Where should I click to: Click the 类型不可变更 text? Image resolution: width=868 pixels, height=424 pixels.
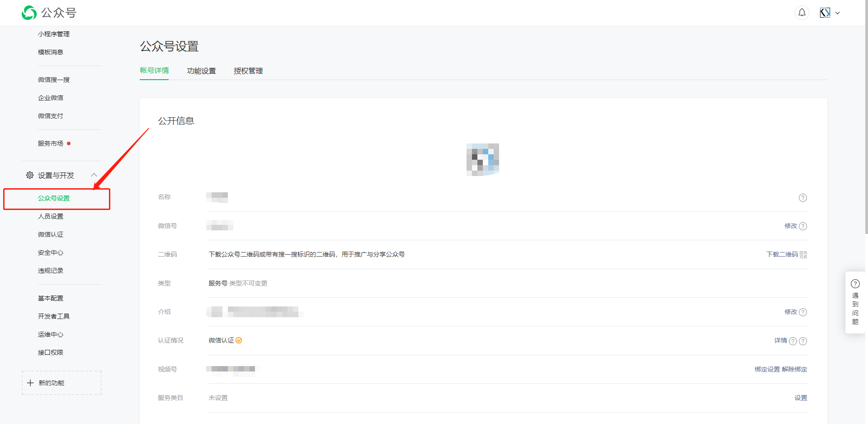[248, 283]
